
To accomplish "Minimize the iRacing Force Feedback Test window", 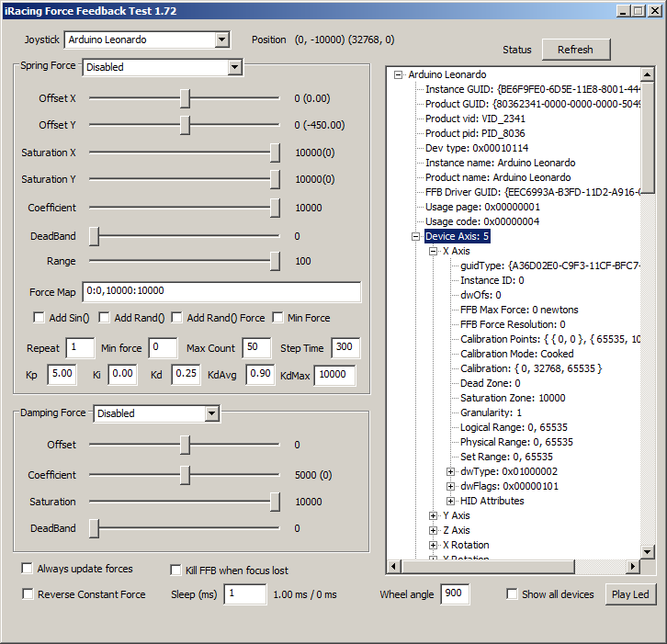I will 623,11.
